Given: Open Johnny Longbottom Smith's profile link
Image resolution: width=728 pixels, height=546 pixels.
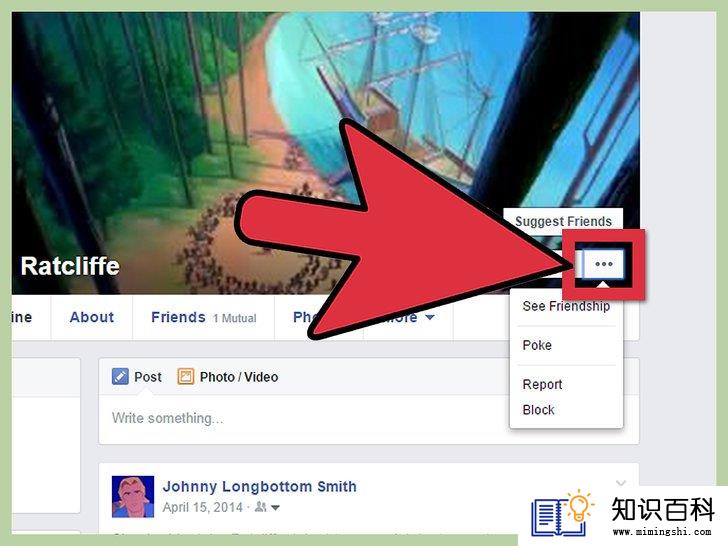Looking at the screenshot, I should (x=260, y=487).
